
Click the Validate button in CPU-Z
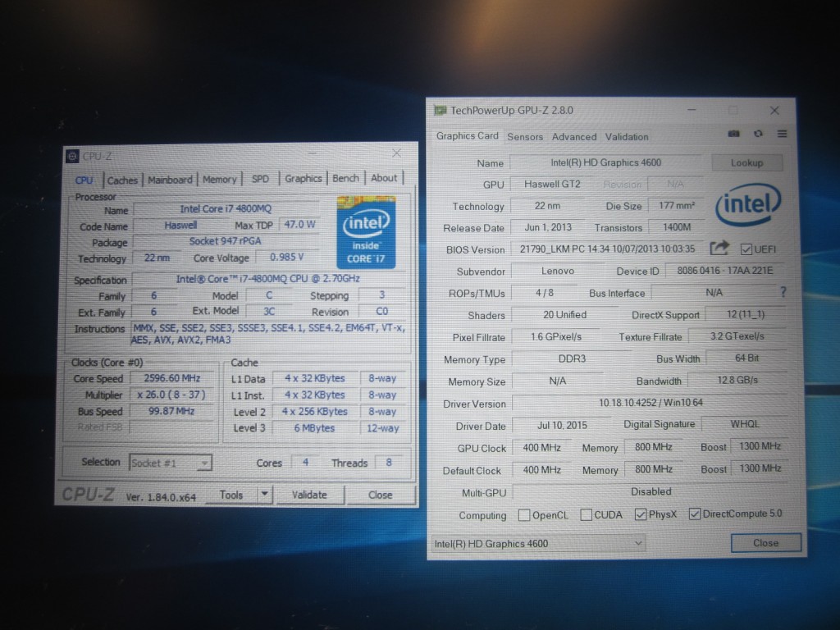coord(309,495)
